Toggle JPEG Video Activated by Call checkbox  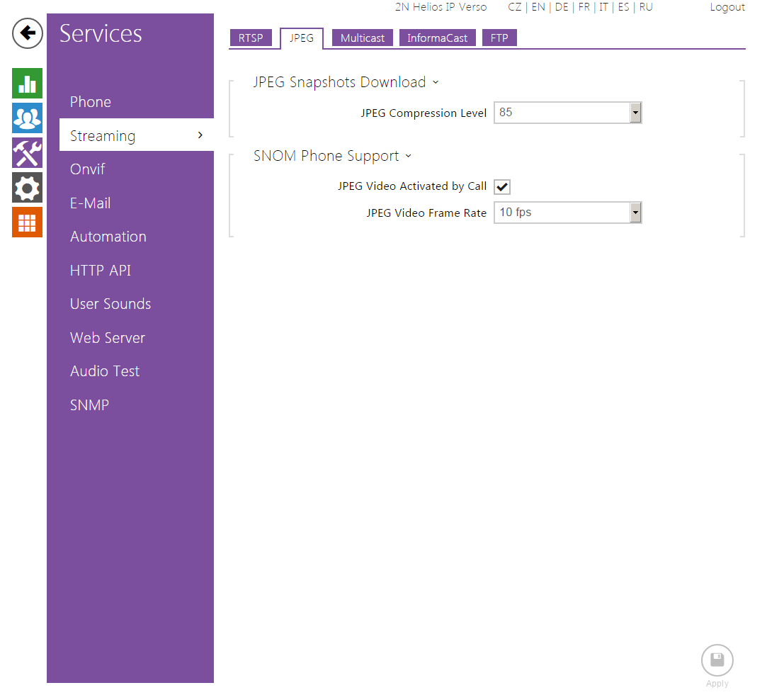coord(502,187)
